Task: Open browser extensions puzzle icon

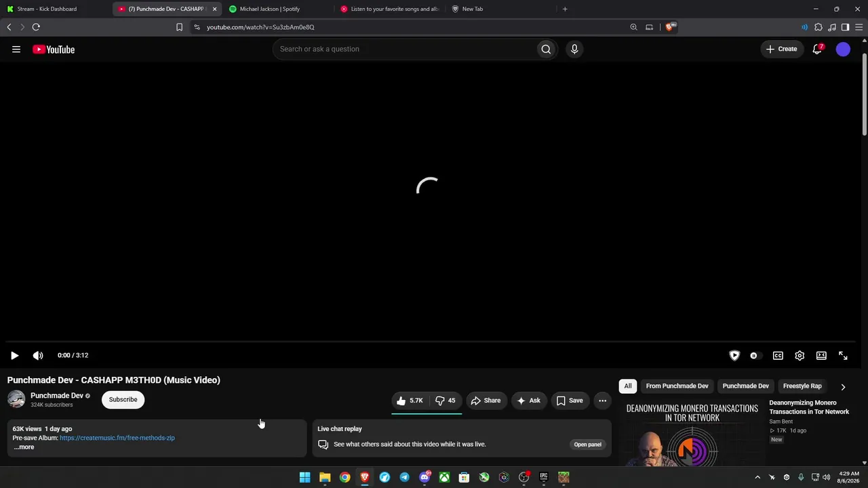Action: pos(818,27)
